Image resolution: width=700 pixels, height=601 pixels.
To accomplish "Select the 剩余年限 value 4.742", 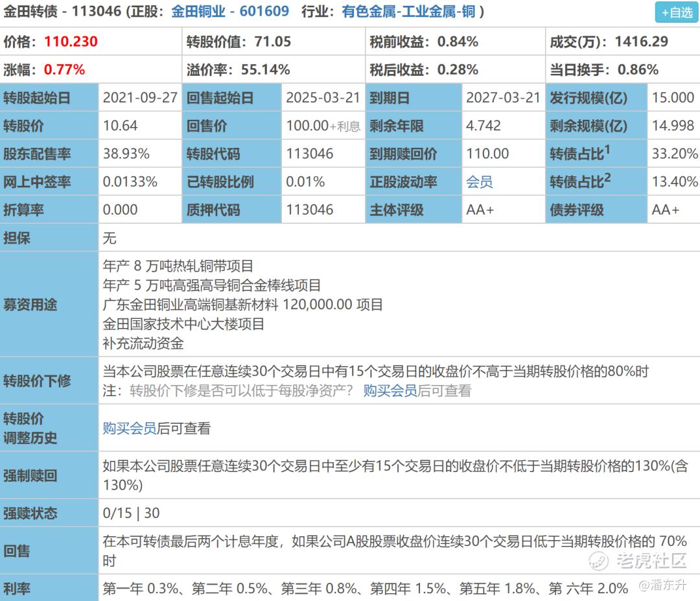I will (484, 126).
